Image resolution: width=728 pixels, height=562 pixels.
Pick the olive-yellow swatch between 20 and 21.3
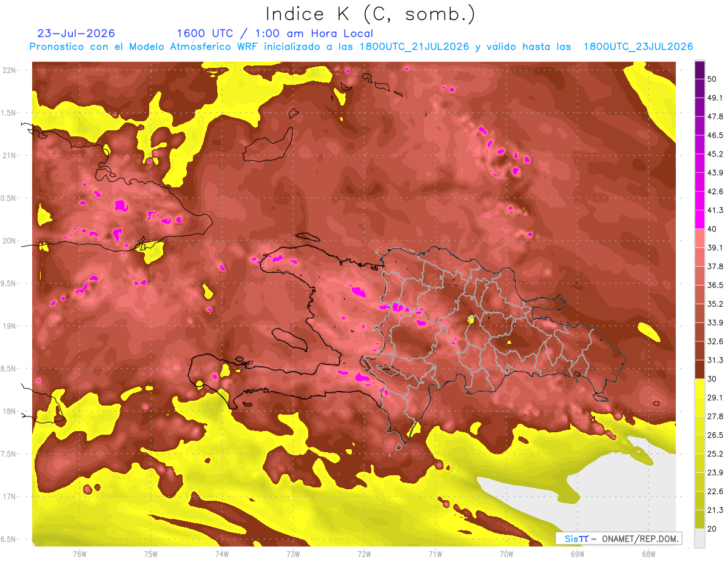[x=699, y=520]
